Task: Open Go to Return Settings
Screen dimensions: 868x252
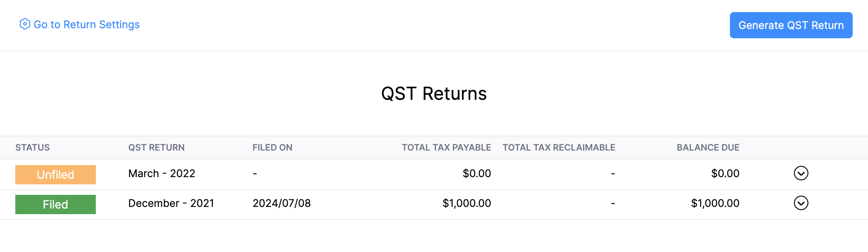Action: [87, 24]
